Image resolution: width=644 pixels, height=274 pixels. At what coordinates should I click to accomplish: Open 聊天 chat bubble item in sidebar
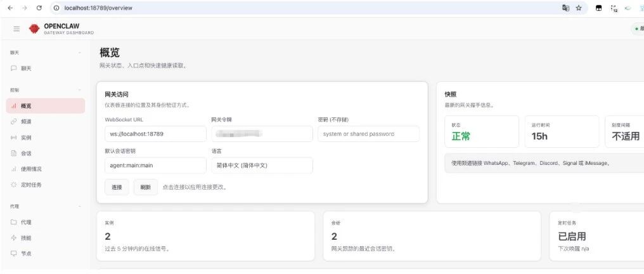click(x=46, y=68)
